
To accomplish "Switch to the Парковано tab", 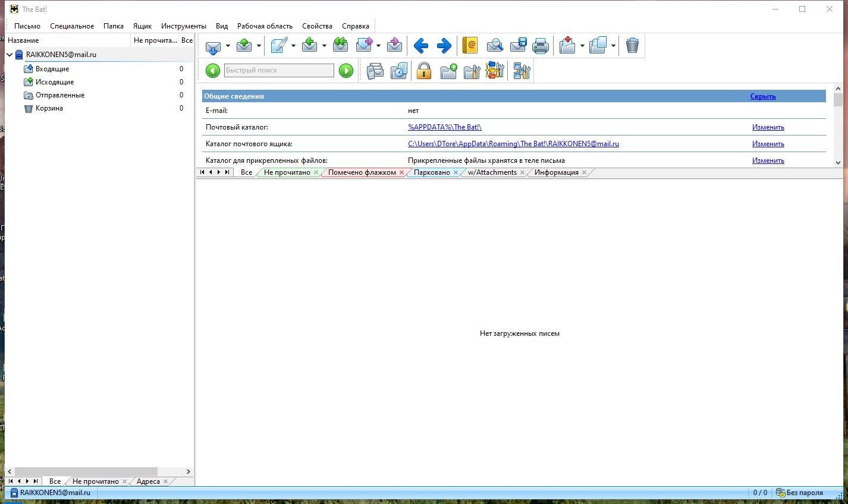I will coord(432,172).
